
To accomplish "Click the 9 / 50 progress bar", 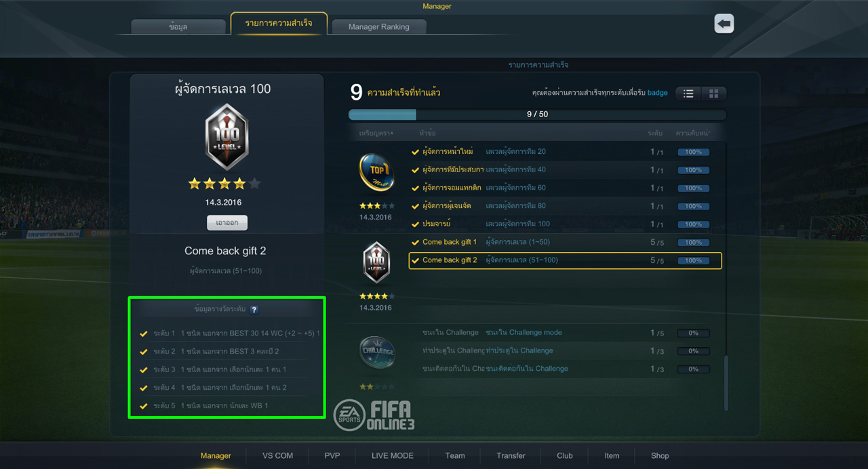I will pos(536,115).
